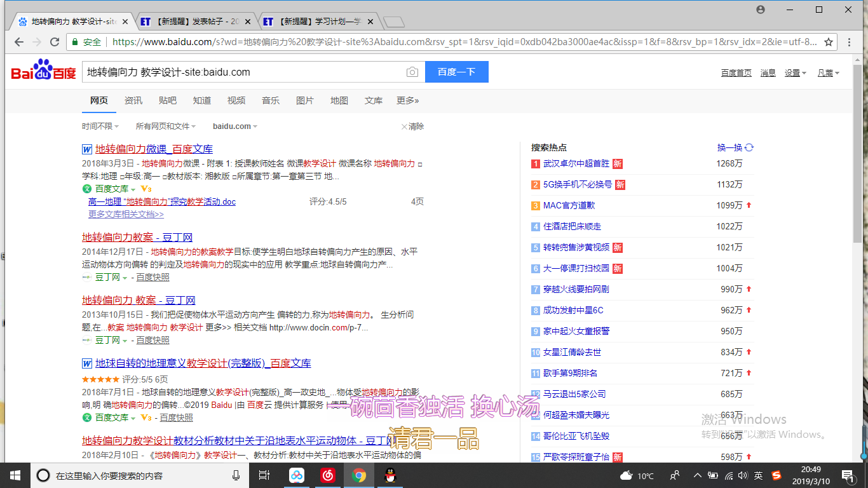Switch to the 资讯 search tab
Image resolution: width=868 pixels, height=488 pixels.
(133, 100)
